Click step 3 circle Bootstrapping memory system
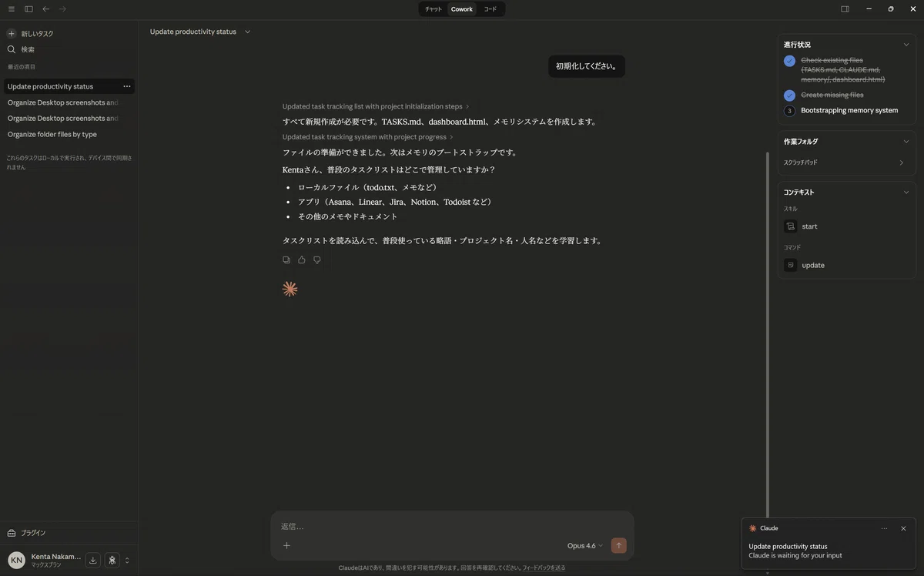 point(789,111)
